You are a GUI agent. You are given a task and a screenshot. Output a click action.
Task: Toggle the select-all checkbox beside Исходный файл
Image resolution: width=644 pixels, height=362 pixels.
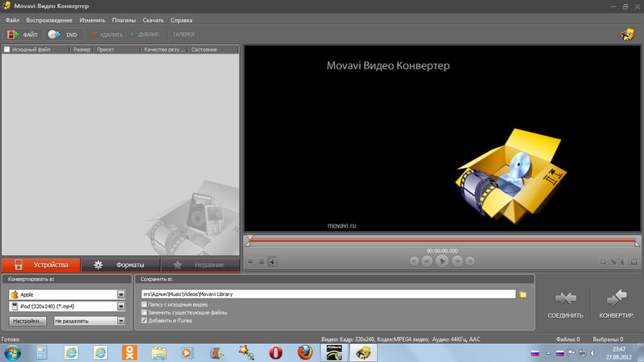coord(7,49)
